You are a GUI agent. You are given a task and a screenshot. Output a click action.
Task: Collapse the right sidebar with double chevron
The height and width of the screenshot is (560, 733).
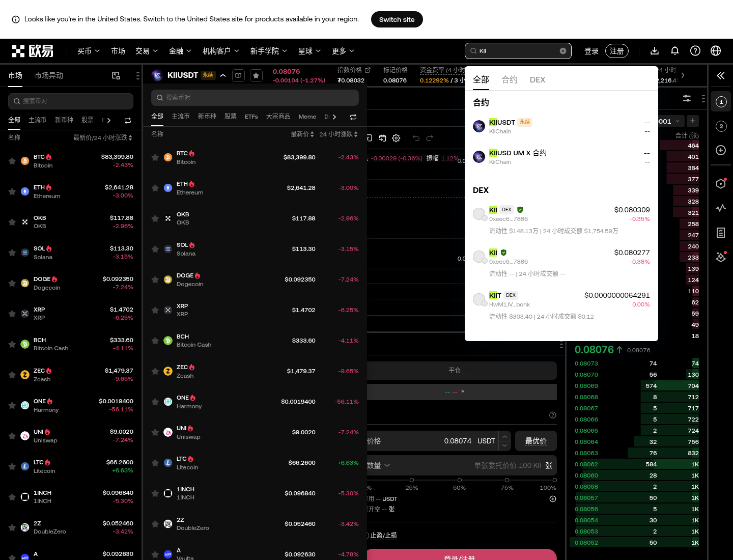click(721, 76)
